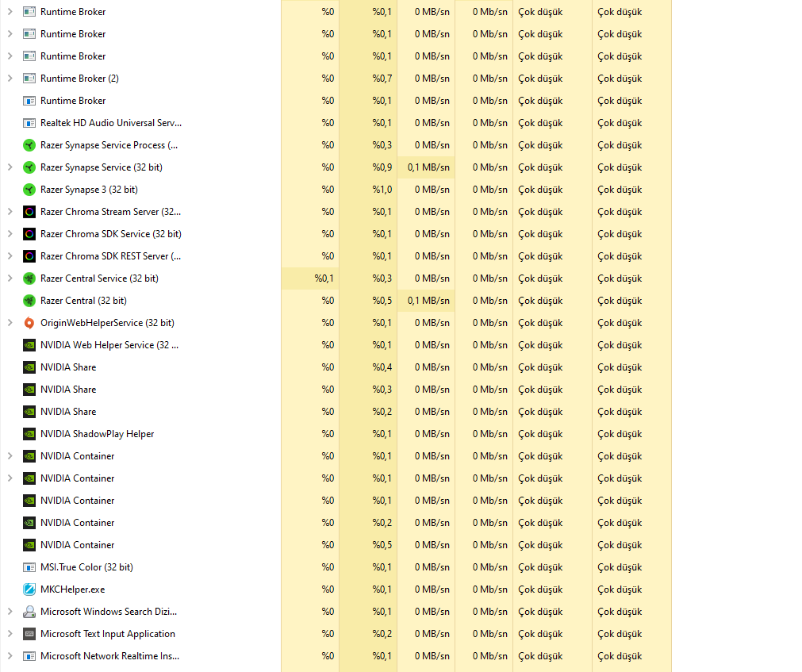Click the %0,9 memory value of Razer Synapse Service
Image resolution: width=802 pixels, height=672 pixels.
pos(382,167)
